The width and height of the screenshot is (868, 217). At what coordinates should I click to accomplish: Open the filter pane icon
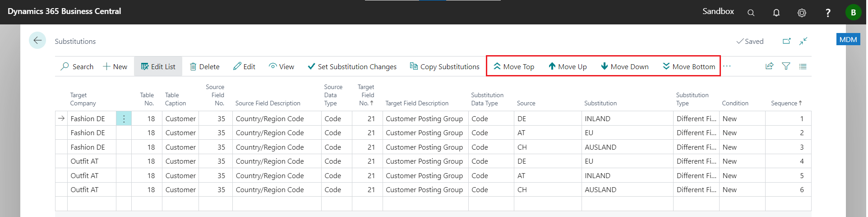pos(786,66)
